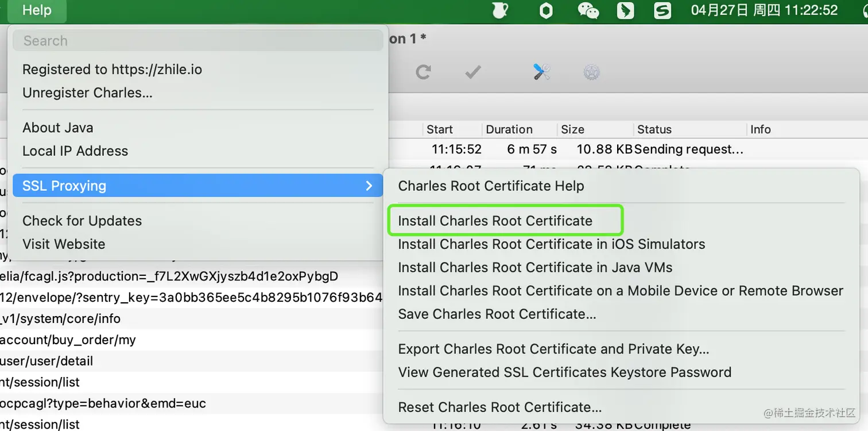Select About Java in the Help menu
This screenshot has width=868, height=431.
(198, 128)
